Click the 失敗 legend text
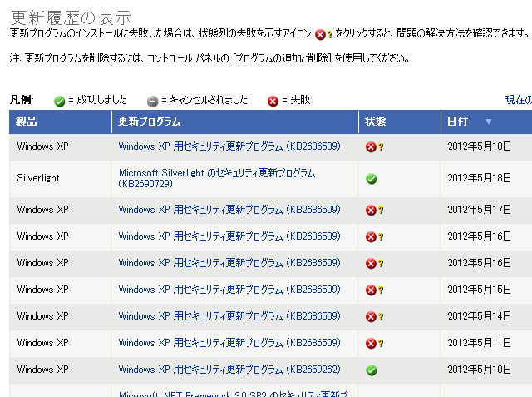532x397 pixels. point(300,100)
